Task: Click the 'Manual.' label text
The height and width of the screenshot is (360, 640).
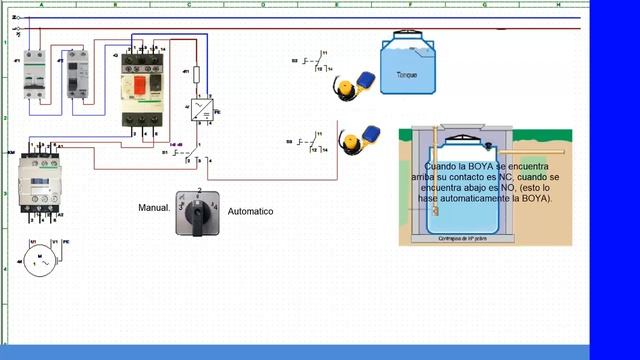Action: pos(154,207)
